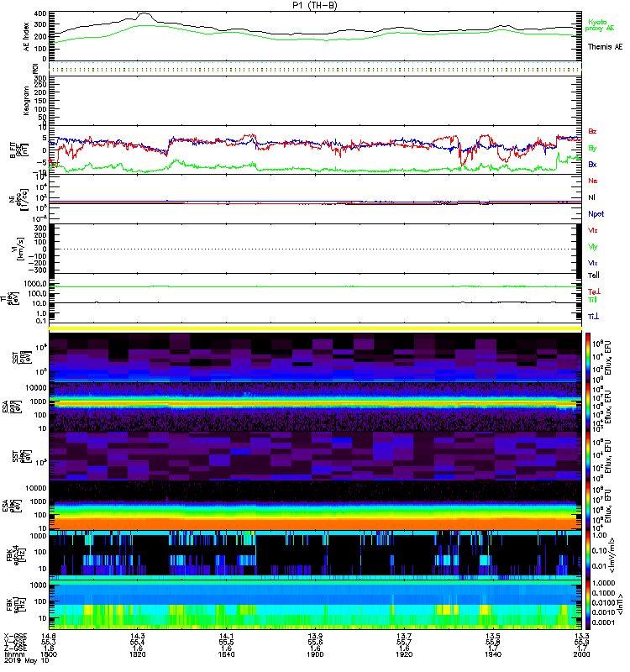
Task: Click the ROI panel label
Action: click(36, 69)
